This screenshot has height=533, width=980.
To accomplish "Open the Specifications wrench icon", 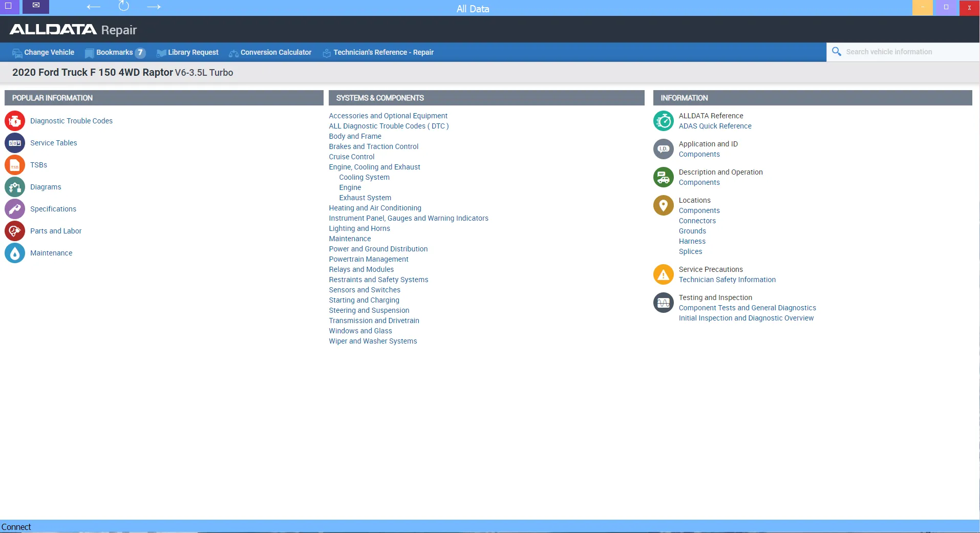I will pyautogui.click(x=15, y=209).
